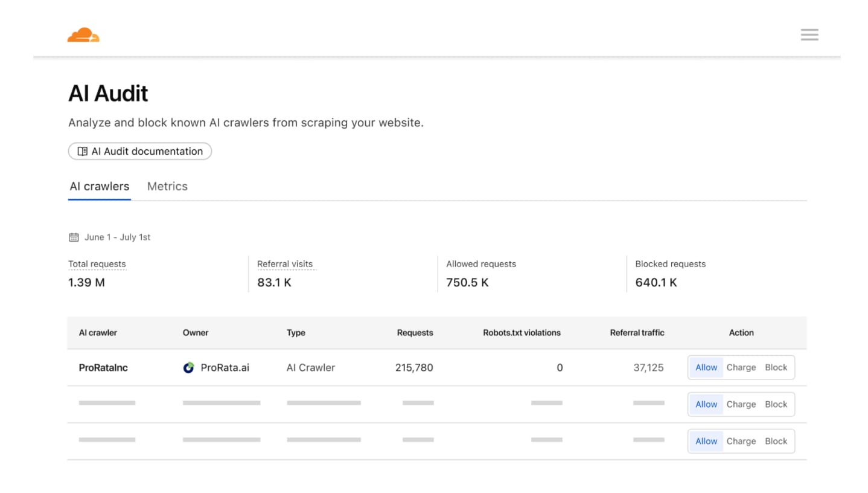Show the Total requests tooltip
The image size is (868, 493).
97,263
